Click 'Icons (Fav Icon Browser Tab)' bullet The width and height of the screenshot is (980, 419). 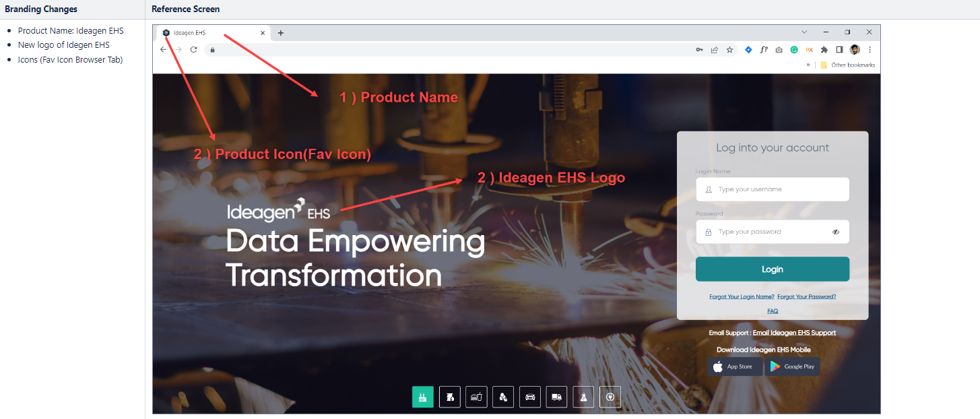click(71, 59)
